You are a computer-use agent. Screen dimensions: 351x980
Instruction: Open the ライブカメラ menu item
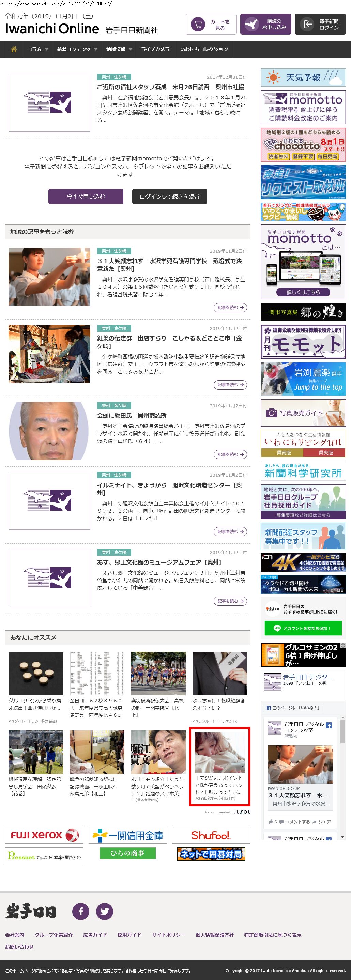pos(155,49)
